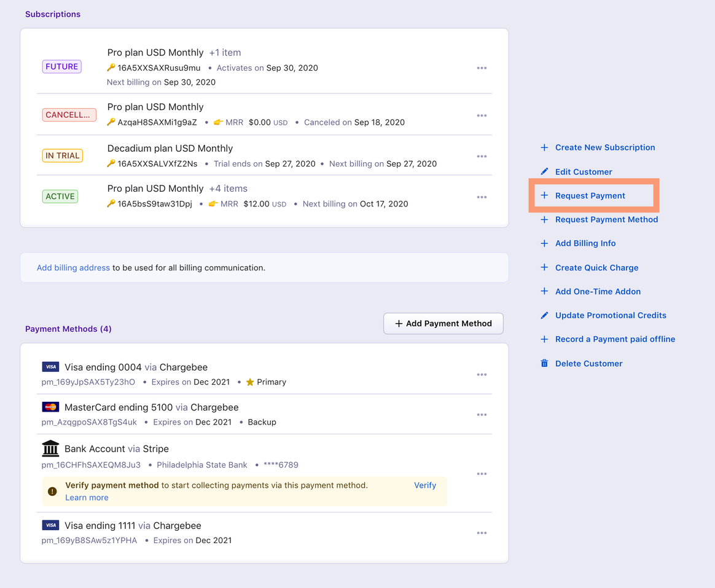This screenshot has height=588, width=715.
Task: Open options menu for the FUTURE subscription
Action: 482,68
